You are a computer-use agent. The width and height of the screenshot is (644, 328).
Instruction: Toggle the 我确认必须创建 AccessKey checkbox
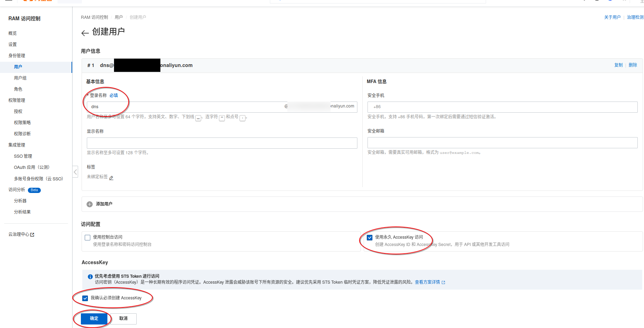85,298
